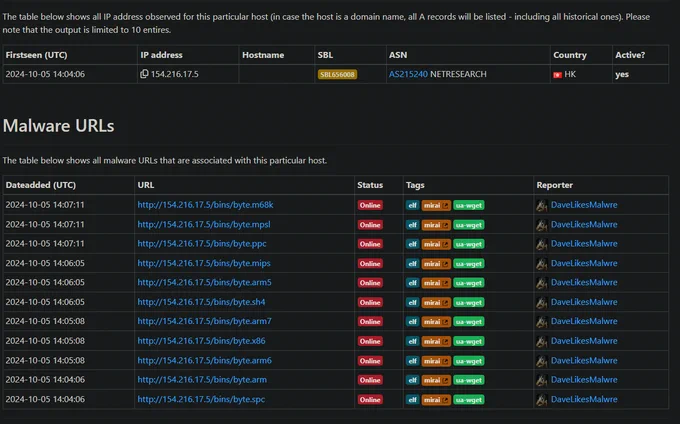Click the mirai tag in byte.spc row
Screen dimensions: 680x424
[436, 400]
